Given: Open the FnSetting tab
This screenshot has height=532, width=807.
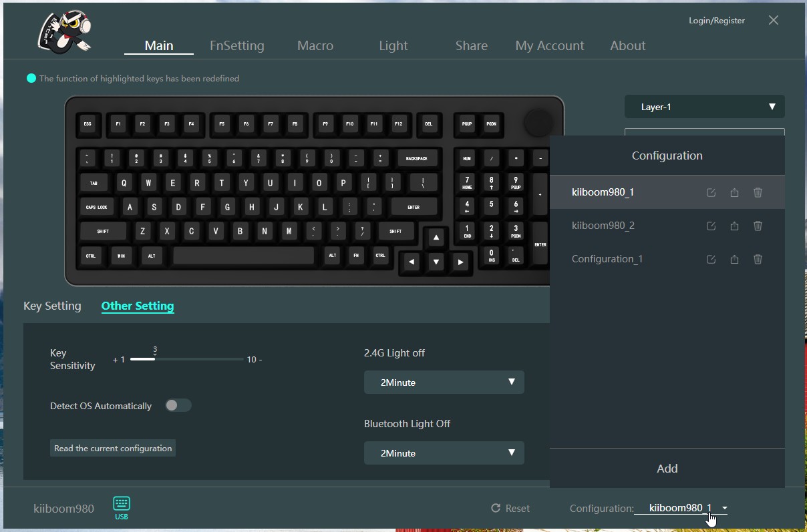Looking at the screenshot, I should click(237, 45).
